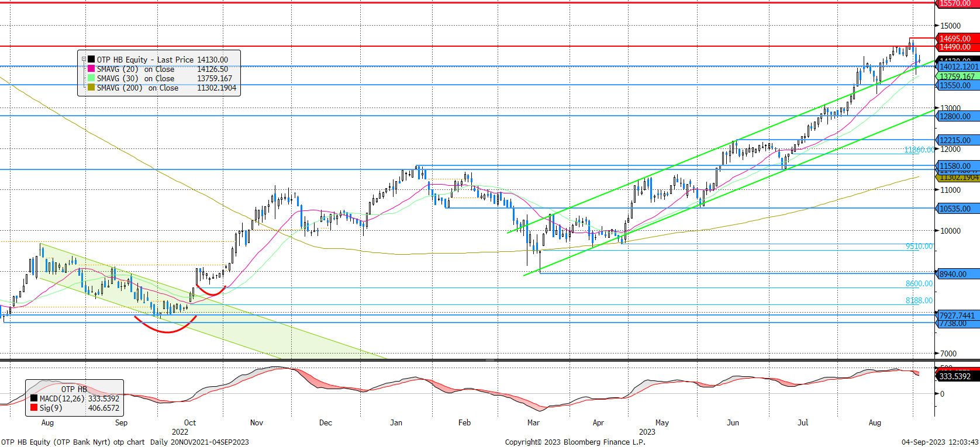Image resolution: width=980 pixels, height=447 pixels.
Task: Select the SMAVG (30) on Close legend row
Action: point(158,78)
